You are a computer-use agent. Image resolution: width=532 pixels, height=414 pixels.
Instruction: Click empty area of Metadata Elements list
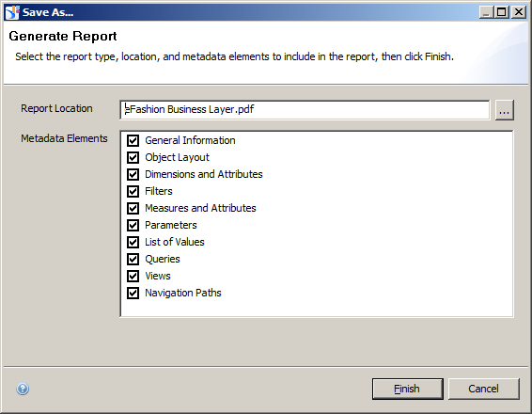373,238
